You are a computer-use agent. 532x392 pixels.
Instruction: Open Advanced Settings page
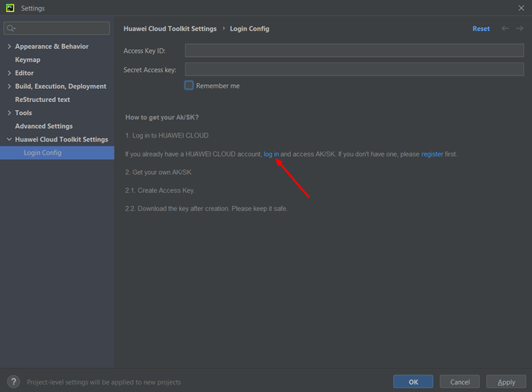[x=44, y=126]
